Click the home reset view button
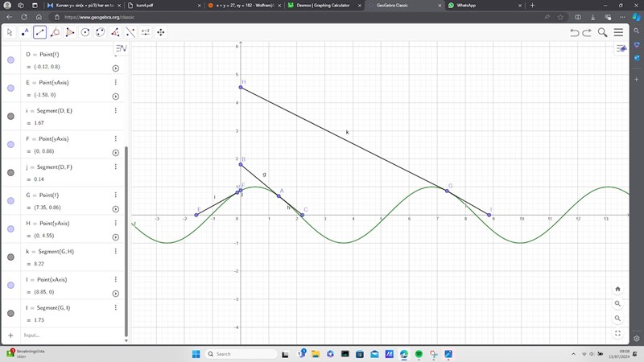644x362 pixels. [x=617, y=289]
